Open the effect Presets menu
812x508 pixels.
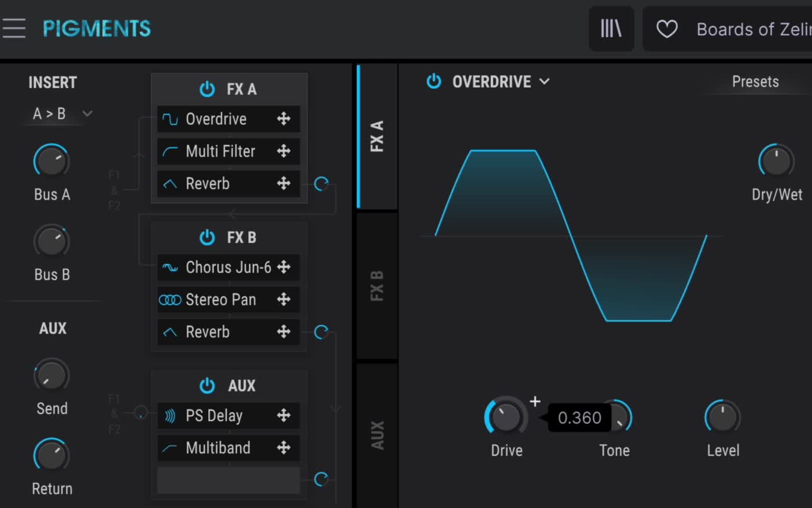[755, 82]
